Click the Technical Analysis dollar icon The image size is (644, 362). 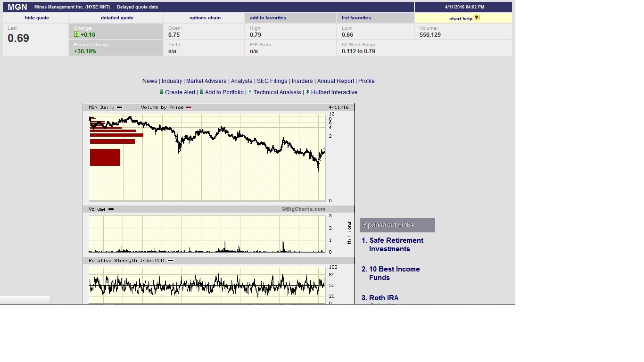point(250,92)
